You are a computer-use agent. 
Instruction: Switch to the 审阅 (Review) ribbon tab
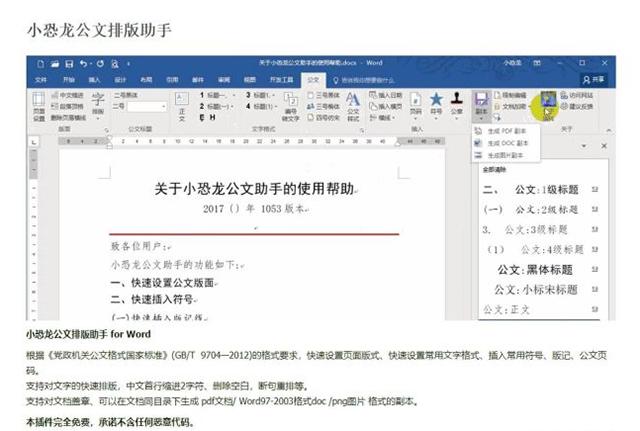[224, 80]
